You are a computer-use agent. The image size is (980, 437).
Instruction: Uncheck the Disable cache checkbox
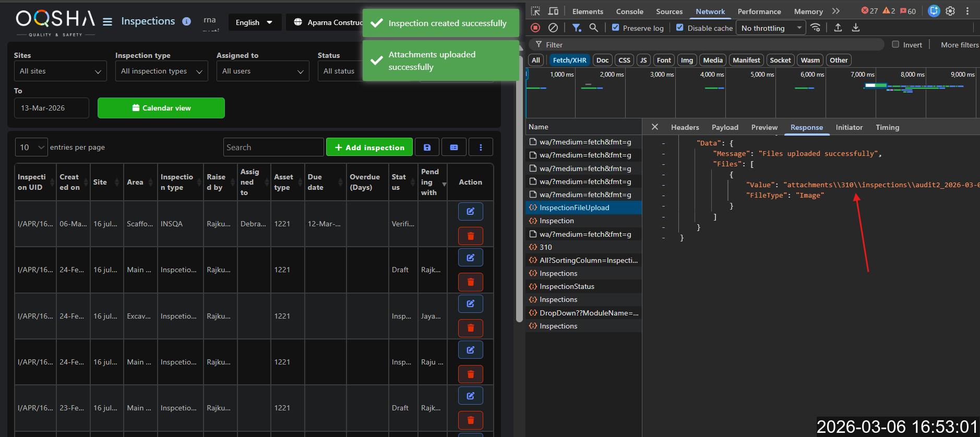(x=680, y=28)
